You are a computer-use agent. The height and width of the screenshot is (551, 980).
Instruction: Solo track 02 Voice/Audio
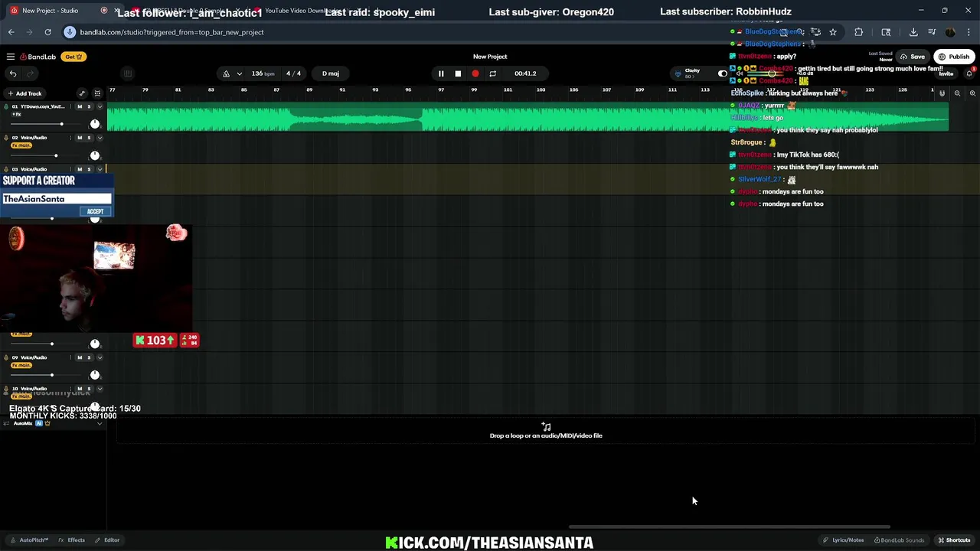pos(89,138)
